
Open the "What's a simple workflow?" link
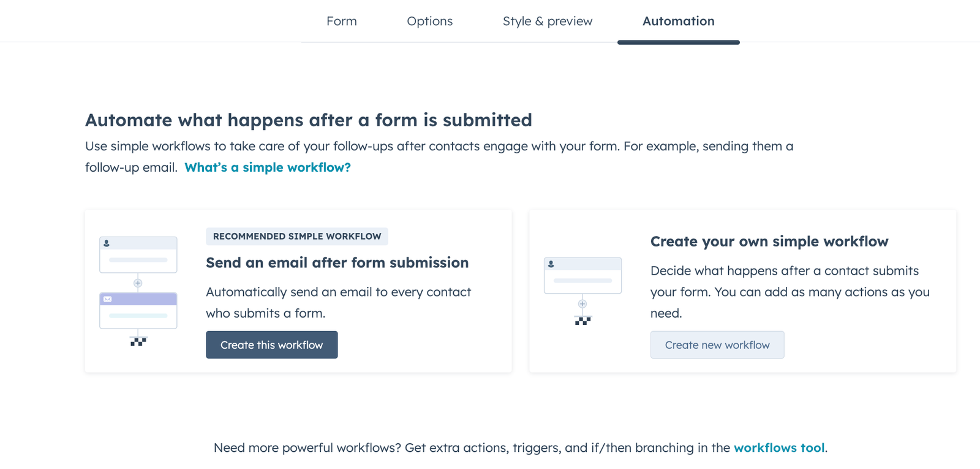pyautogui.click(x=268, y=167)
